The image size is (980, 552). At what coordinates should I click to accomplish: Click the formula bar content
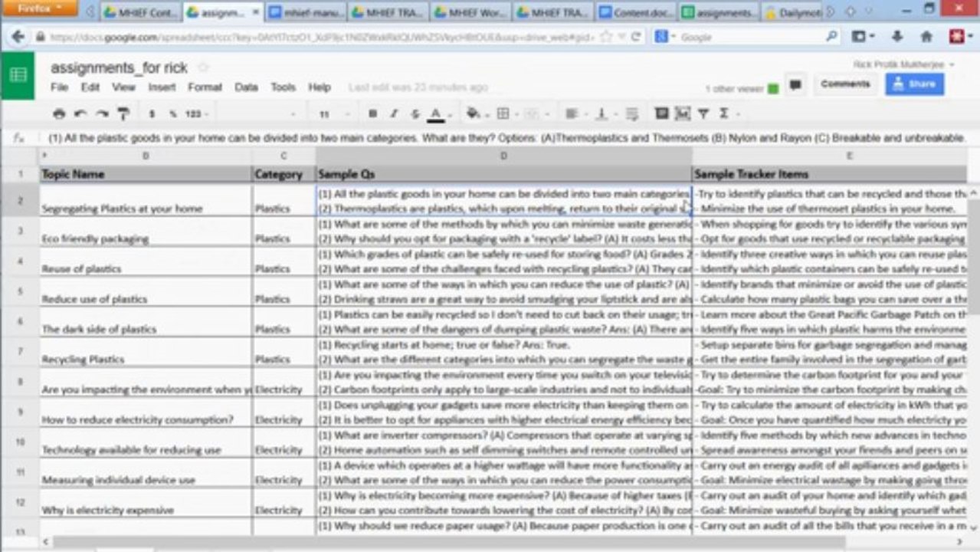click(506, 138)
